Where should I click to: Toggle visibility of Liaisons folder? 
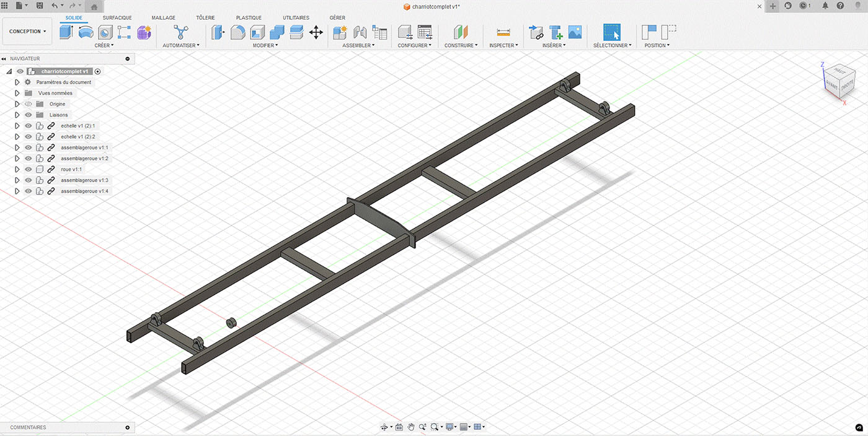click(x=29, y=115)
